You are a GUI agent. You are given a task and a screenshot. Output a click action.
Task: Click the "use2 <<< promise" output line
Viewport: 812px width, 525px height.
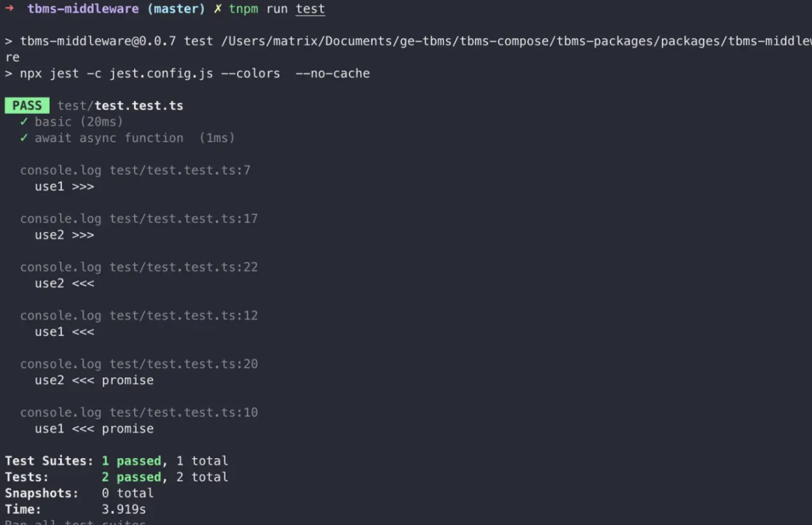tap(94, 380)
